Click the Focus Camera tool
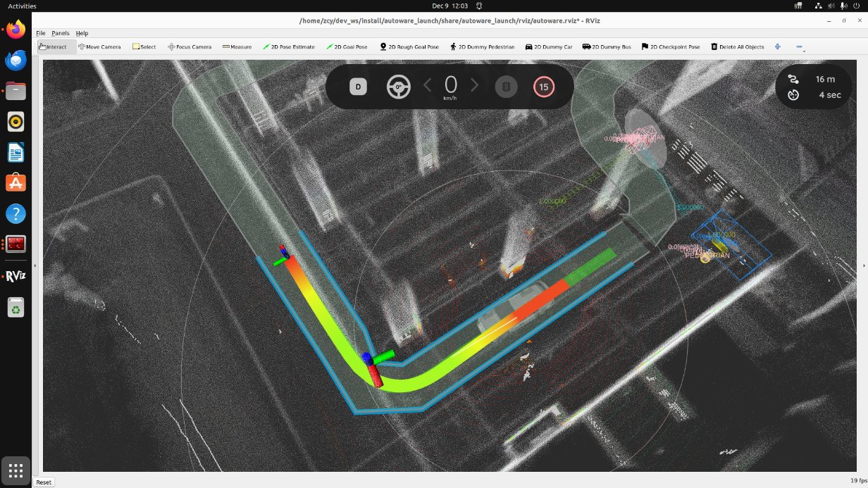The image size is (868, 488). 190,47
